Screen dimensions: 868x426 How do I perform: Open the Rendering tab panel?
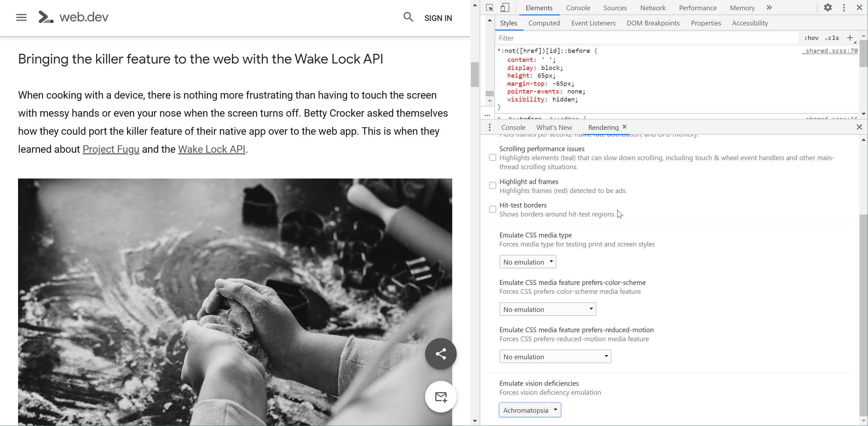pyautogui.click(x=602, y=127)
